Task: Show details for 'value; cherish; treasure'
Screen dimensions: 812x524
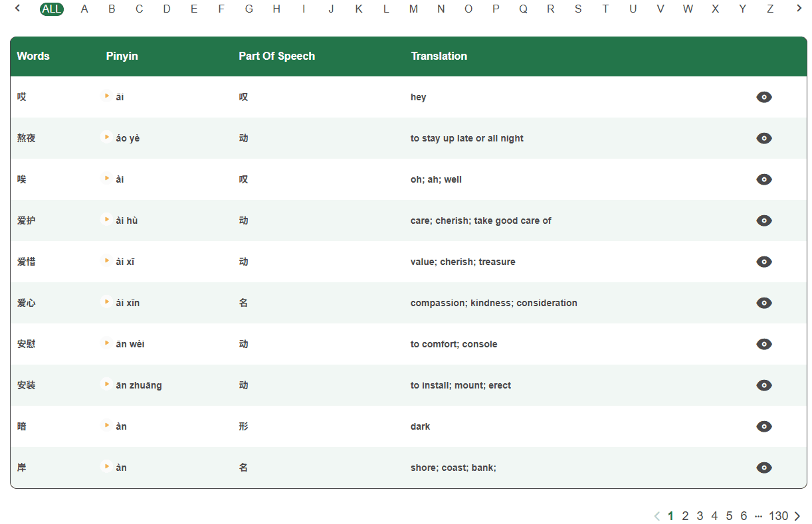Action: click(764, 262)
